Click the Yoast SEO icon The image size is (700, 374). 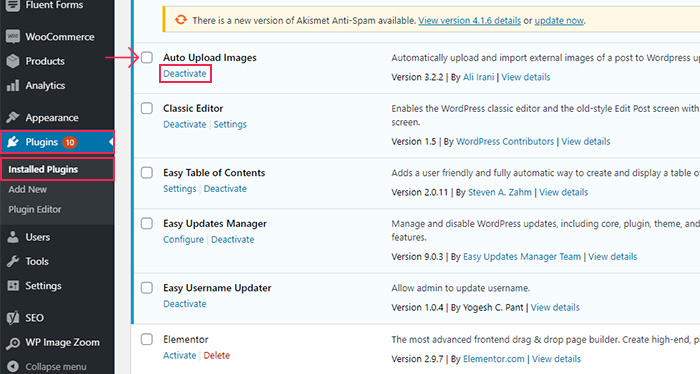pyautogui.click(x=13, y=318)
